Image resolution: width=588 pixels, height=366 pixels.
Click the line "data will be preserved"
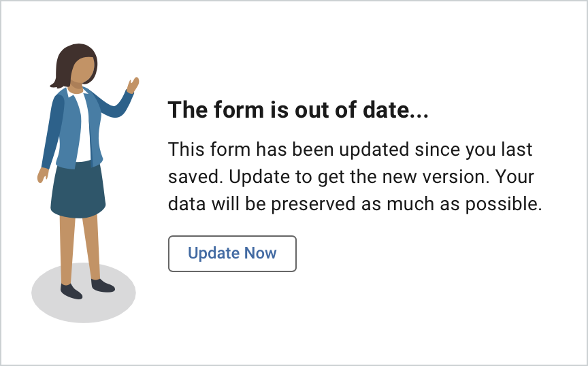[x=355, y=205]
